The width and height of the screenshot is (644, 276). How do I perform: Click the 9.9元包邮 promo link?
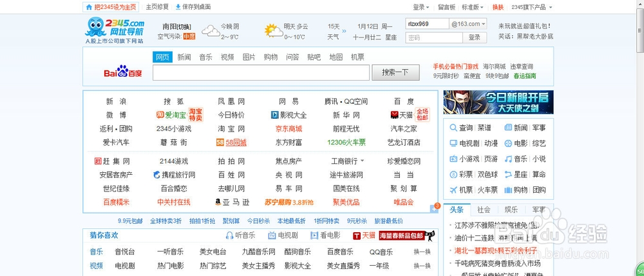(130, 221)
